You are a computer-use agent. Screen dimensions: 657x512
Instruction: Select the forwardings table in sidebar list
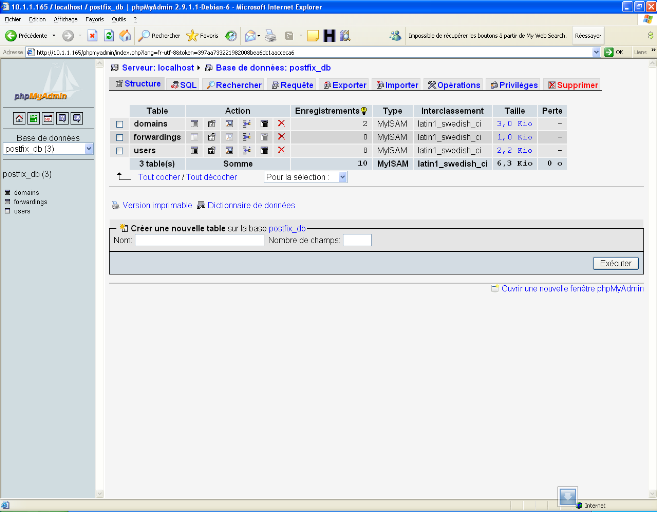click(30, 201)
